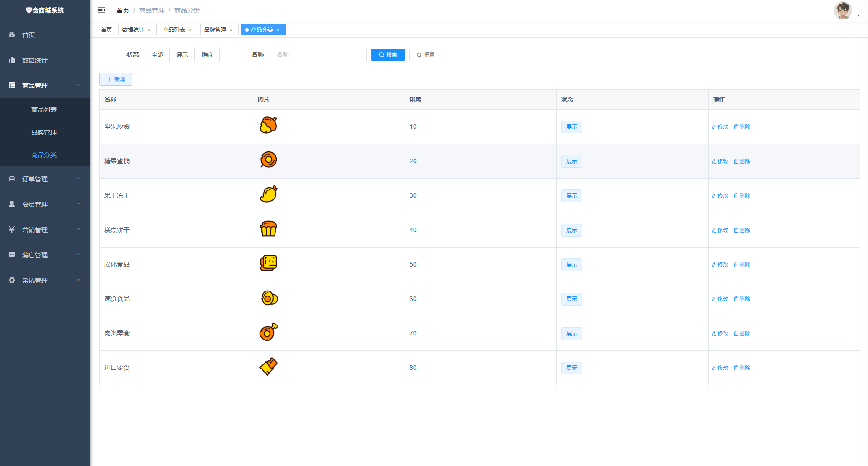Viewport: 868px width, 466px height.
Task: Click the lollipop icon for 糖果蜜饯
Action: pyautogui.click(x=268, y=160)
